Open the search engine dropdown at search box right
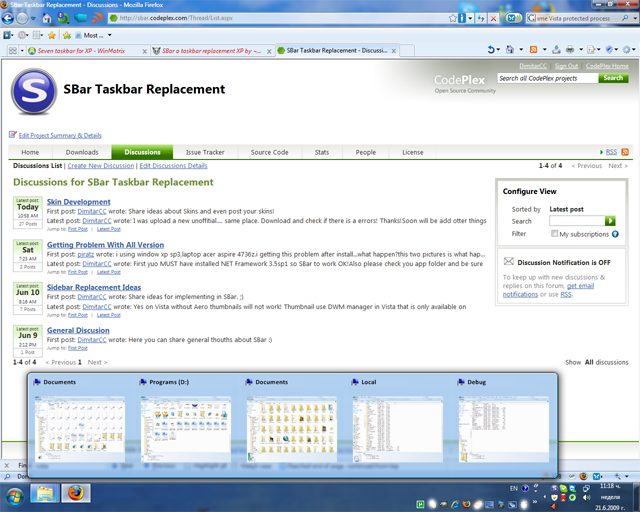The height and width of the screenshot is (512, 640). (635, 18)
